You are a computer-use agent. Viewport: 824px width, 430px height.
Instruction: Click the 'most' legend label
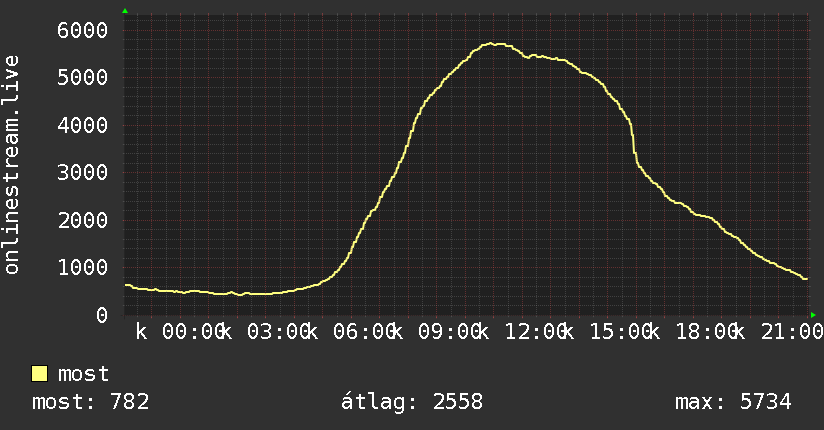(83, 374)
